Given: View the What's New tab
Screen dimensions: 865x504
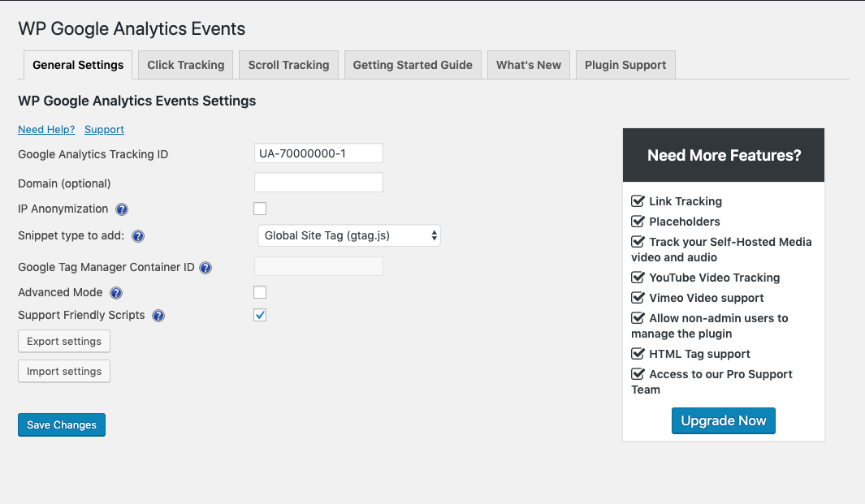Looking at the screenshot, I should click(x=529, y=65).
